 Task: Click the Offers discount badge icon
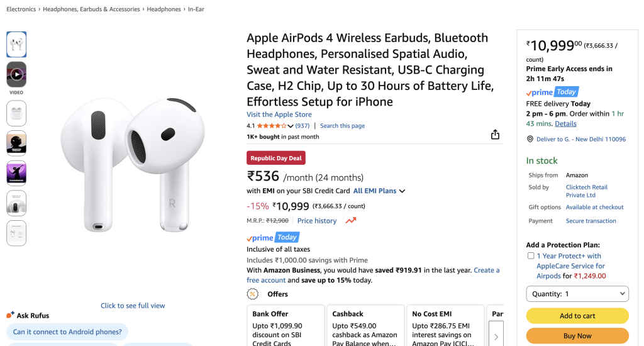pos(253,294)
